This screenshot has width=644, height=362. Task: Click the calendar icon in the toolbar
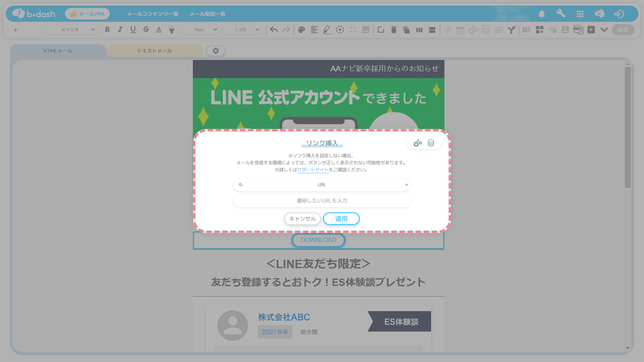pos(460,30)
